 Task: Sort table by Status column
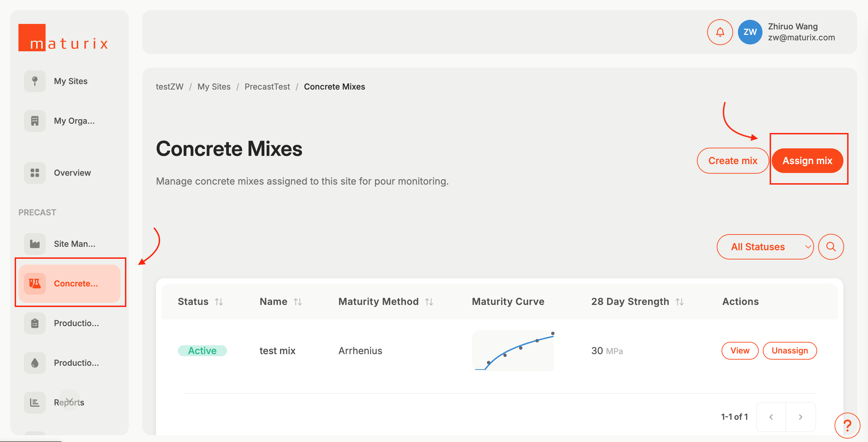tap(219, 302)
